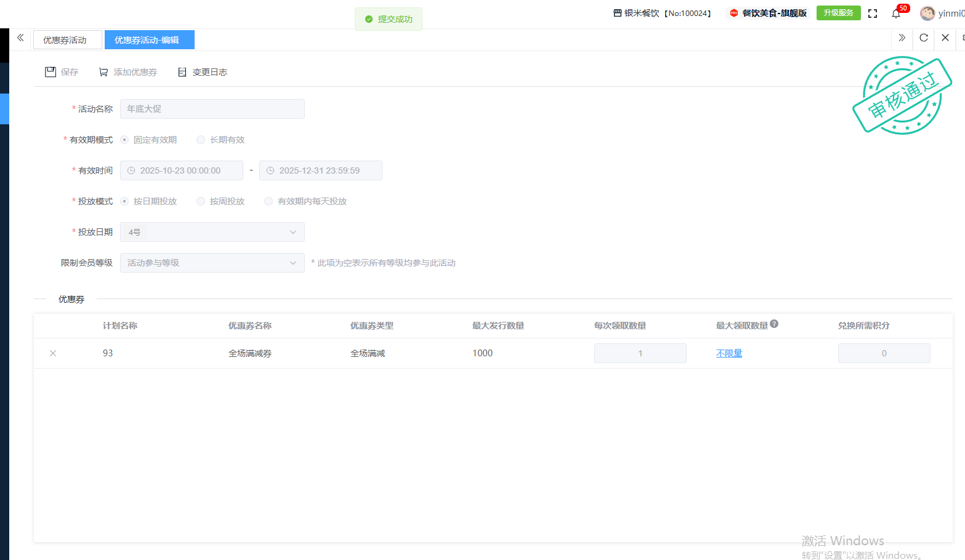Click the 不限量 link in coupon row
Viewport: 965px width, 560px height.
729,353
